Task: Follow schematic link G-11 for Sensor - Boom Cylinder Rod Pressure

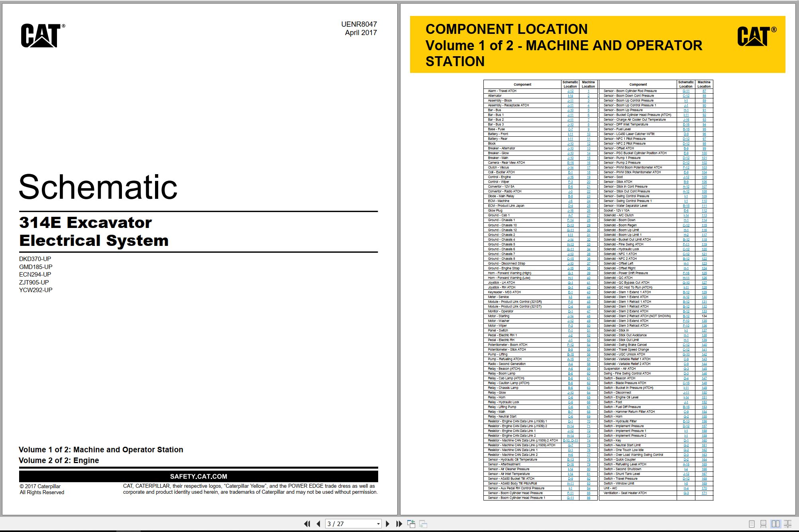Action: coord(686,91)
